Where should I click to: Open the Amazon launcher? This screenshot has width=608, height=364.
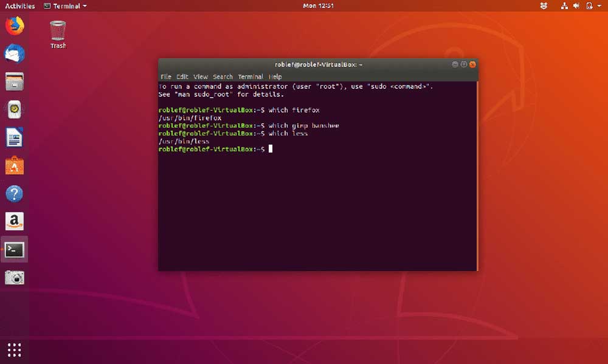tap(13, 222)
